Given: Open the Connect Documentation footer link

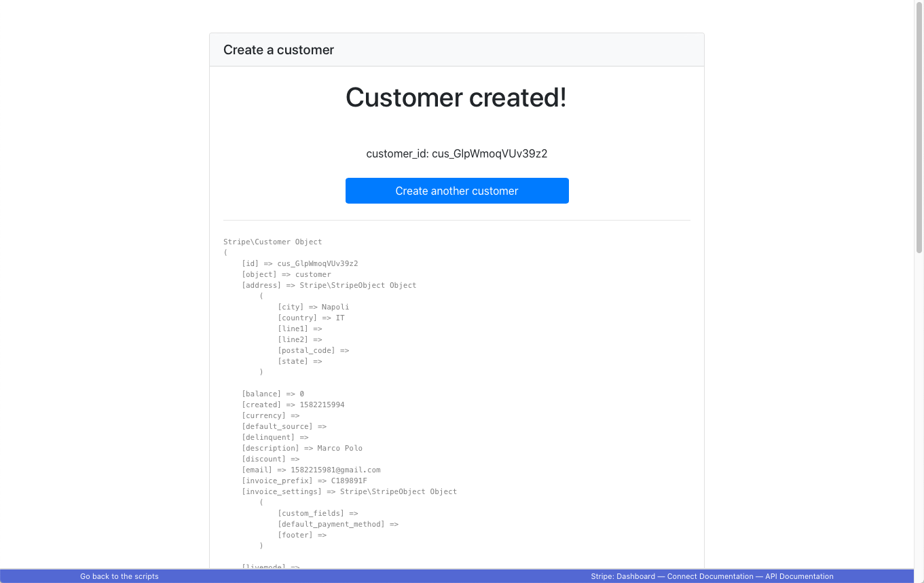Looking at the screenshot, I should click(710, 576).
